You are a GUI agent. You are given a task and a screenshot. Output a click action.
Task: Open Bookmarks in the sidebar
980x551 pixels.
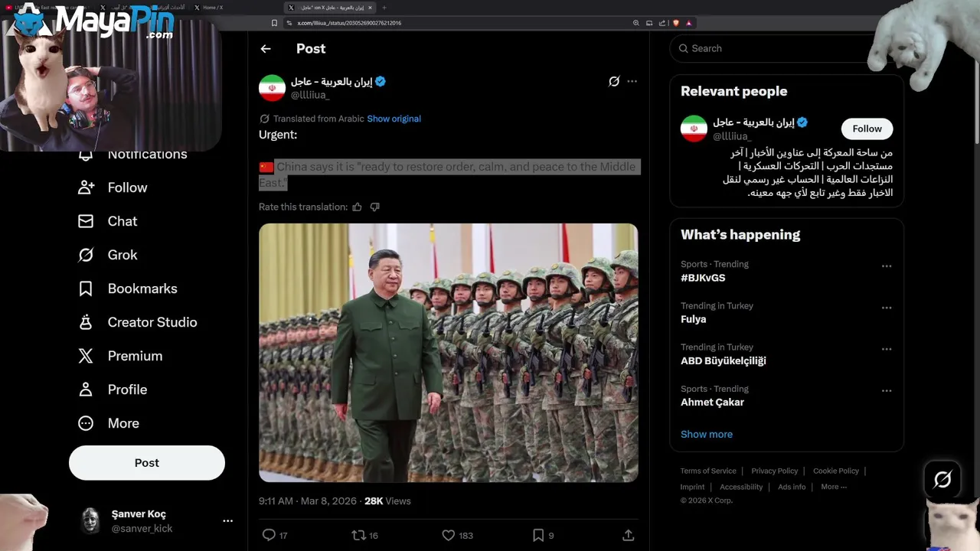click(128, 289)
